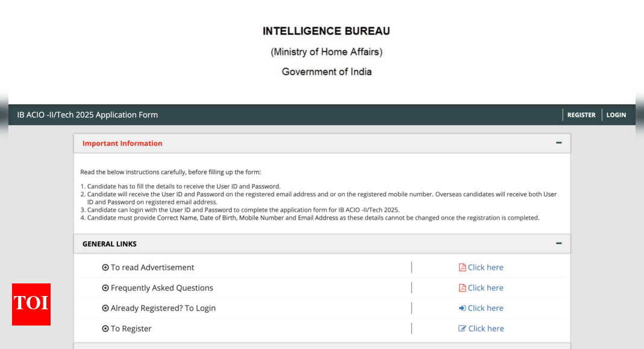Screen dimensions: 644x349
Task: Click here to read the Advertisement
Action: [x=485, y=267]
